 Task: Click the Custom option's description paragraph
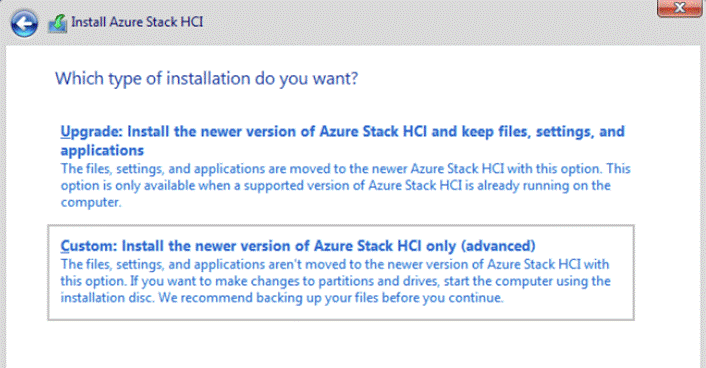coord(335,281)
